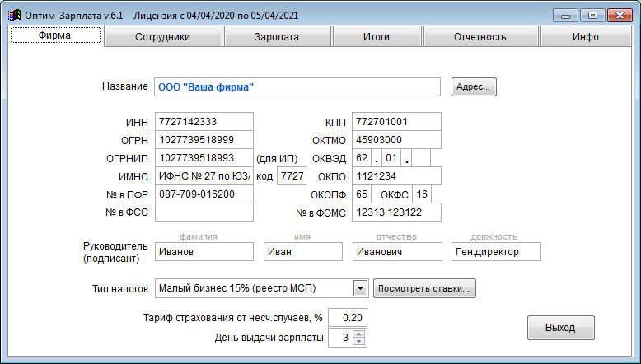Click the имя field with Иван
This screenshot has height=364, width=641.
coord(303,252)
